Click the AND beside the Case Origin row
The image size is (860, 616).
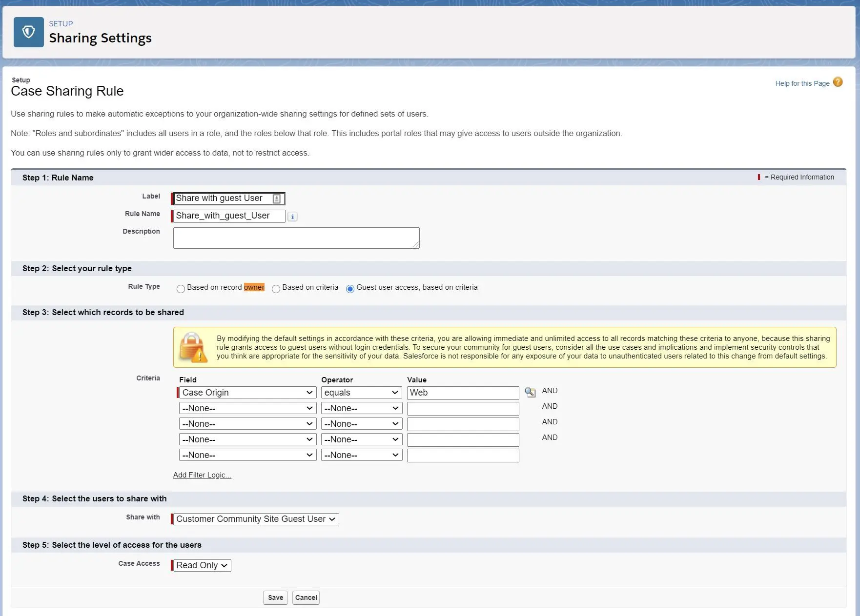click(550, 391)
